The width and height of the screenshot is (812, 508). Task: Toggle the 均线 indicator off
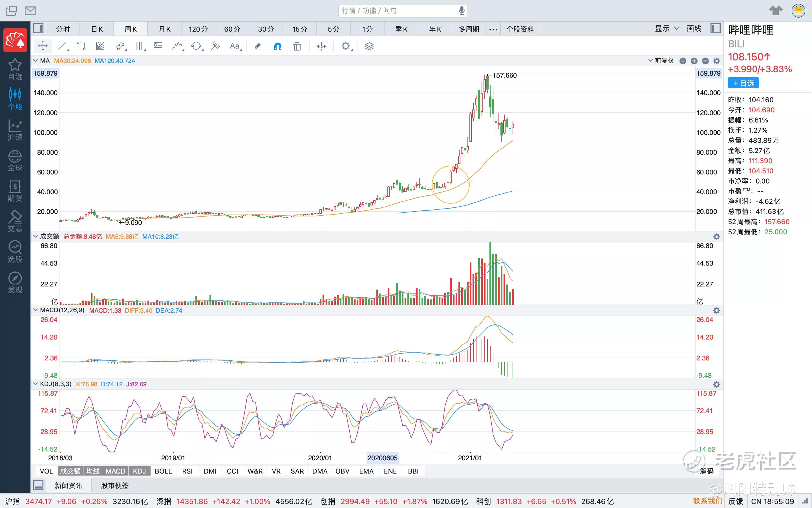click(93, 471)
